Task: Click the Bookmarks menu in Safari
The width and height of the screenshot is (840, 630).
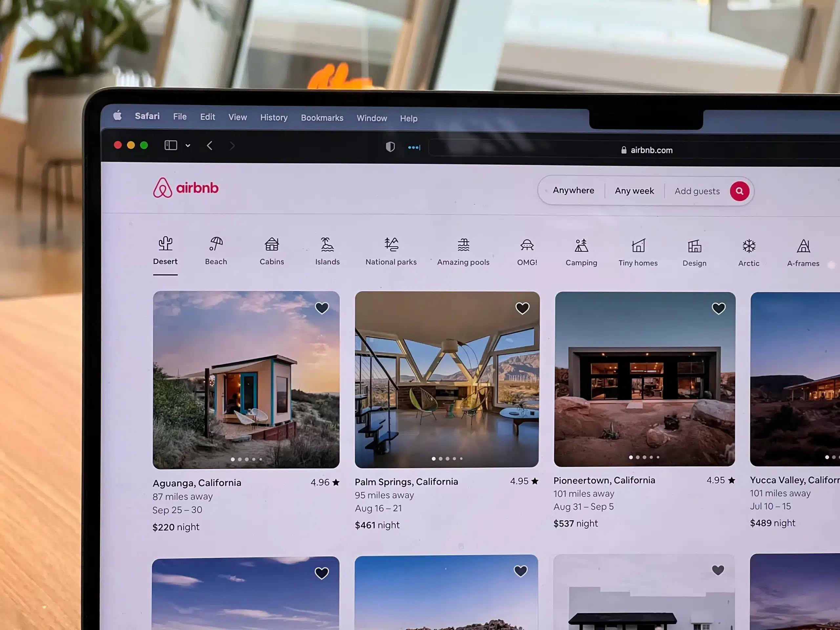Action: tap(322, 117)
